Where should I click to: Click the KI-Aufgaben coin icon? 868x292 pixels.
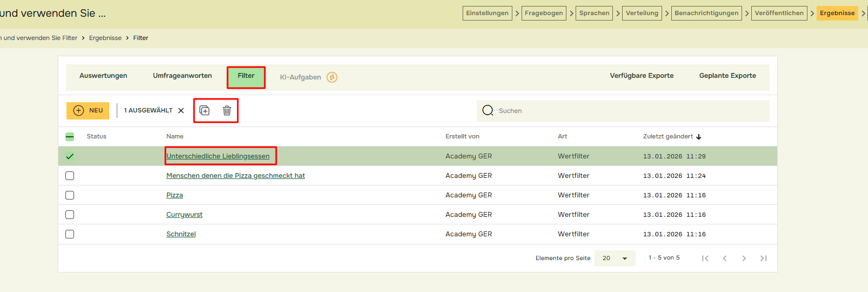332,77
